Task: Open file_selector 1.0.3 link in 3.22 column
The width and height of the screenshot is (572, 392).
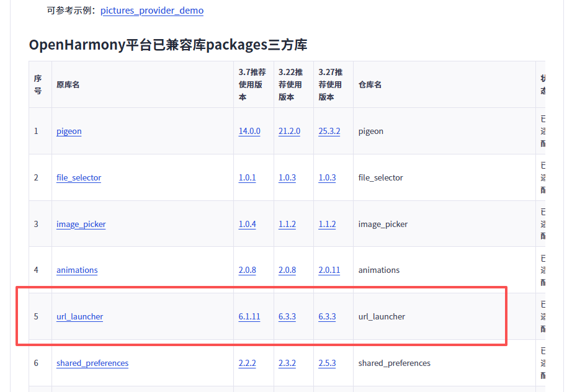Action: 287,177
